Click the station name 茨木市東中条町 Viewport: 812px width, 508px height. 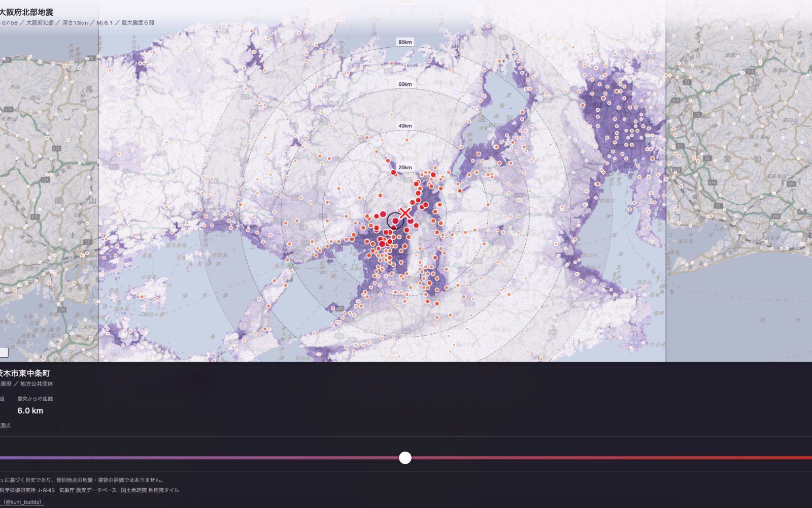(x=24, y=373)
